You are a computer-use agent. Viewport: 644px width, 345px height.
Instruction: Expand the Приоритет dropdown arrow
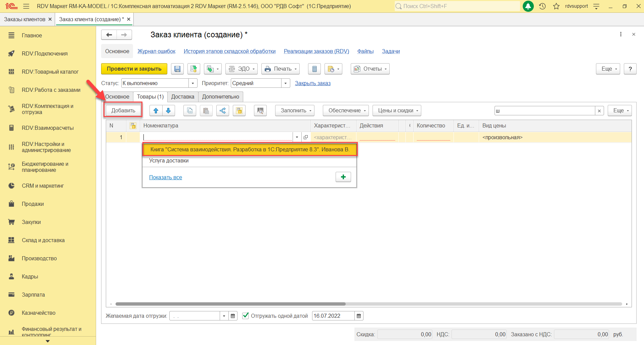[x=286, y=83]
